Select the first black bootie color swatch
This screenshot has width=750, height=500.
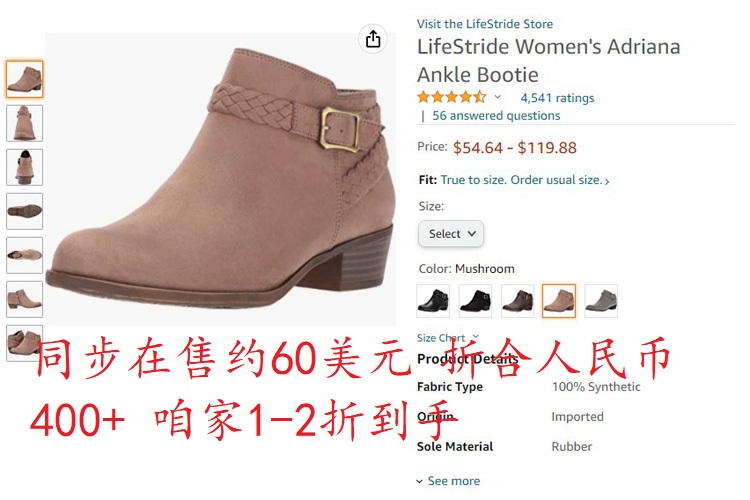click(433, 301)
